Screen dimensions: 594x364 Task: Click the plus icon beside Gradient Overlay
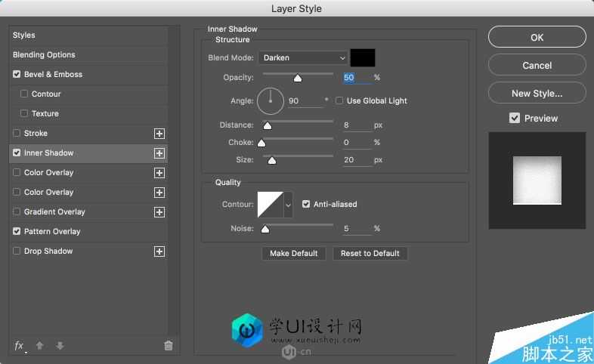coord(159,212)
